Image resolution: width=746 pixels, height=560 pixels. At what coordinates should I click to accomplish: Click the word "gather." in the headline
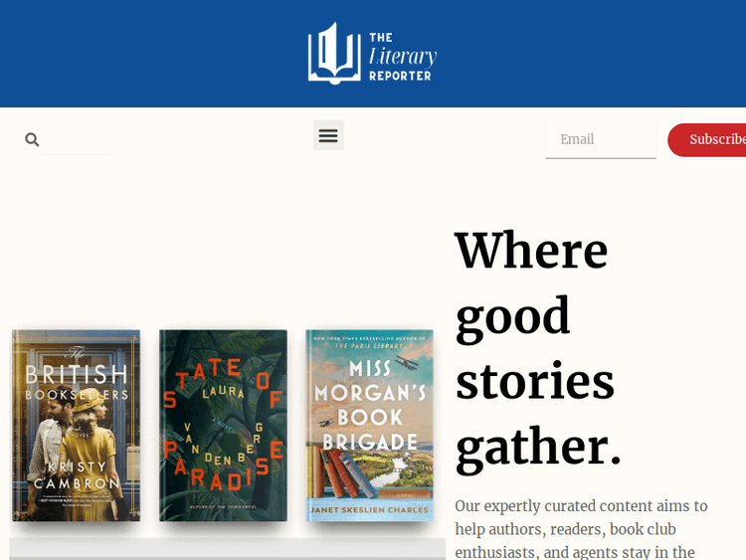(538, 446)
